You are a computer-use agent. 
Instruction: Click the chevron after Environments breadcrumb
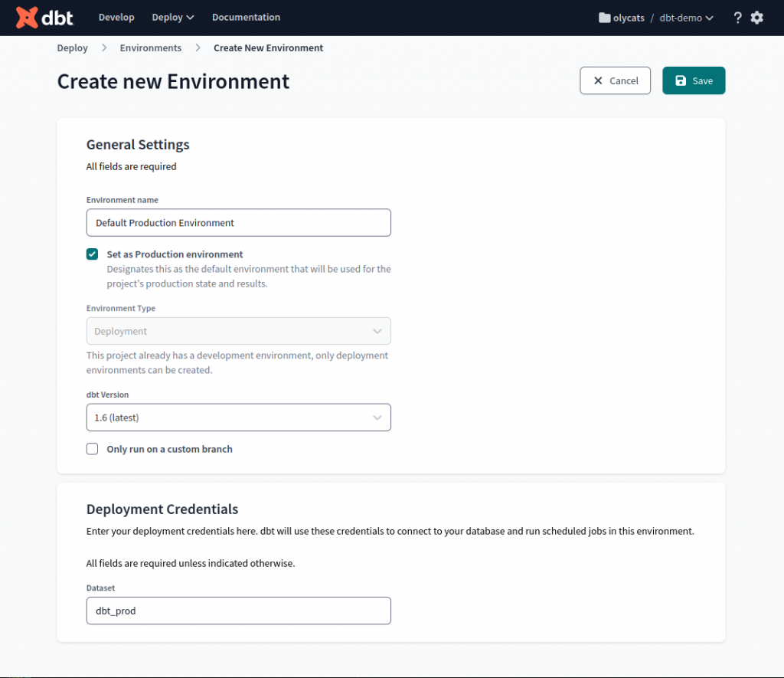coord(198,48)
